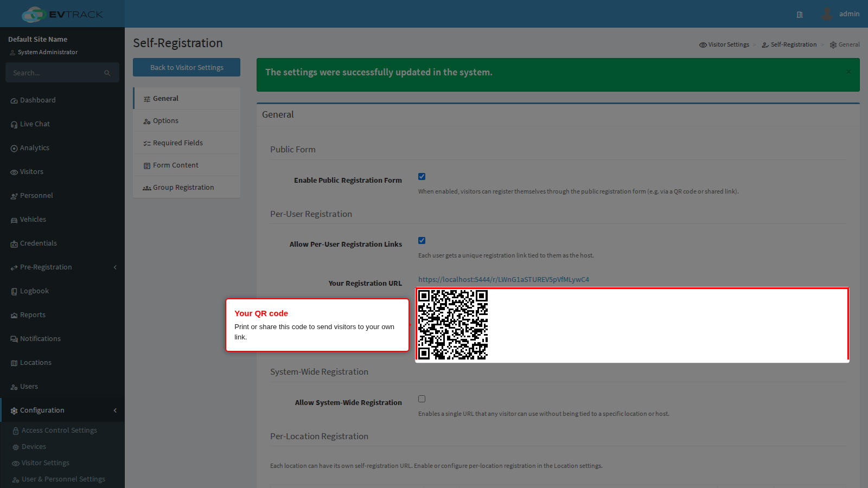Open Live Chat from sidebar
The image size is (868, 488).
62,124
